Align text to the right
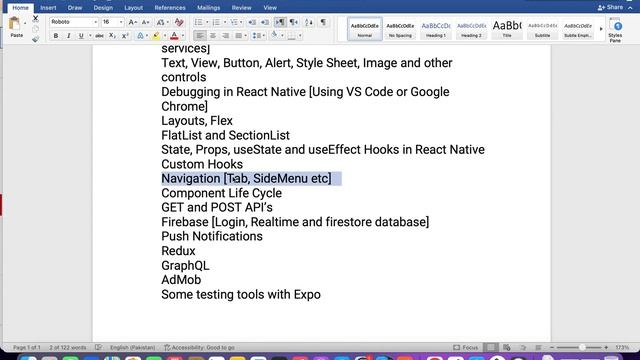This screenshot has height=360, width=640. 225,36
